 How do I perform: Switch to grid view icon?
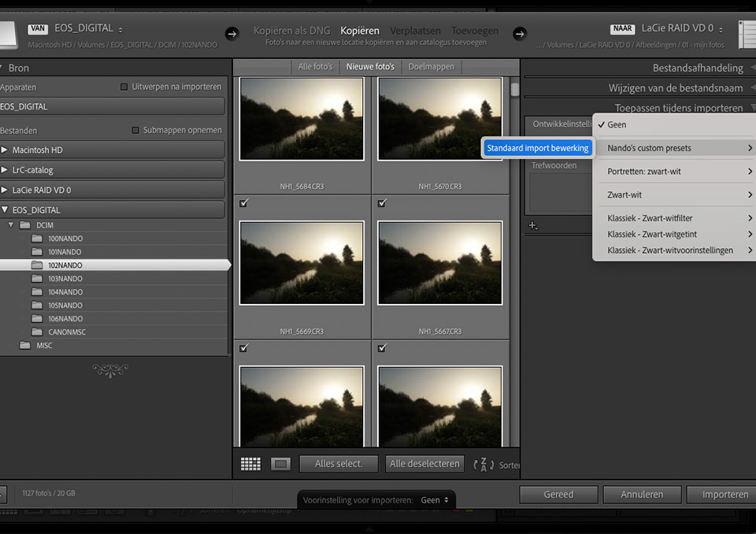point(250,464)
